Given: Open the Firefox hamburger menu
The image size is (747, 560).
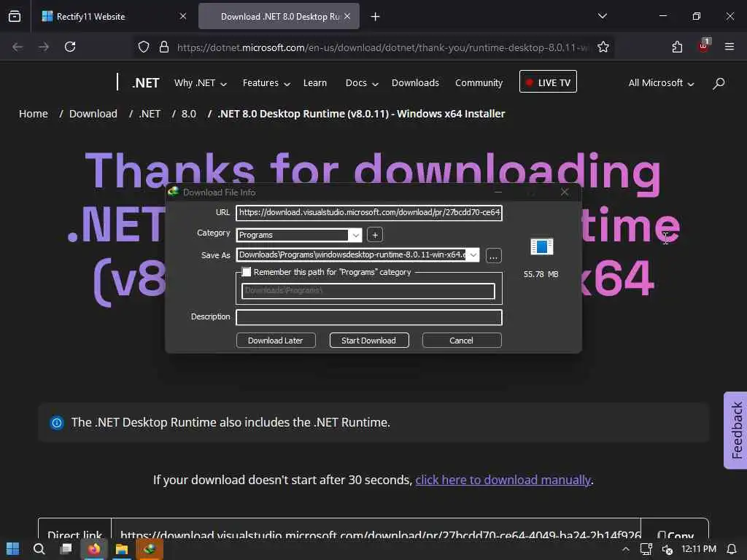Looking at the screenshot, I should click(729, 47).
